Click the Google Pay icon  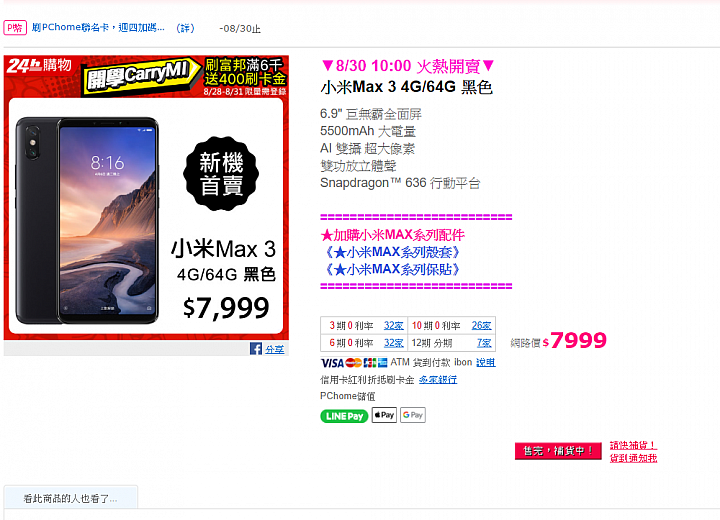pos(412,415)
